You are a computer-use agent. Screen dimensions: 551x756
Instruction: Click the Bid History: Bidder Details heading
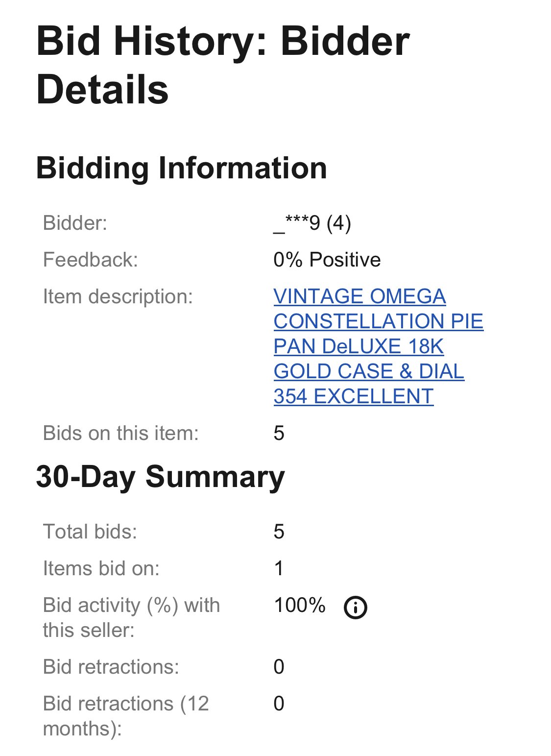coord(223,65)
